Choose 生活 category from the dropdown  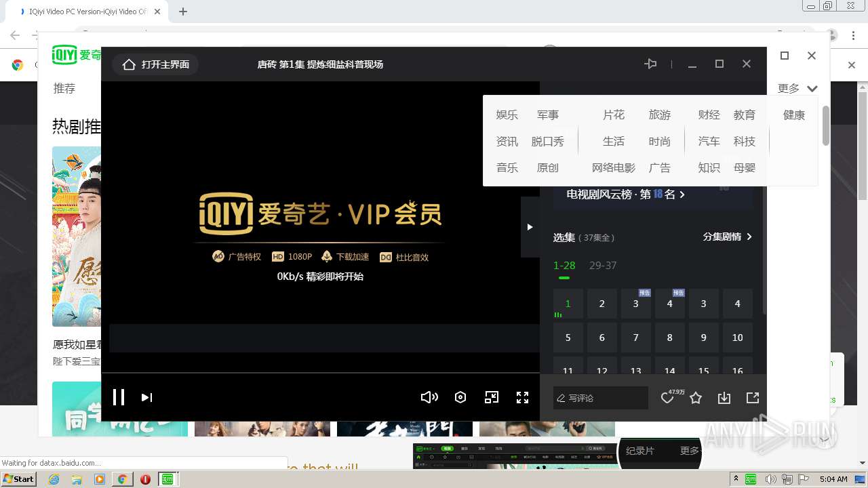[614, 142]
